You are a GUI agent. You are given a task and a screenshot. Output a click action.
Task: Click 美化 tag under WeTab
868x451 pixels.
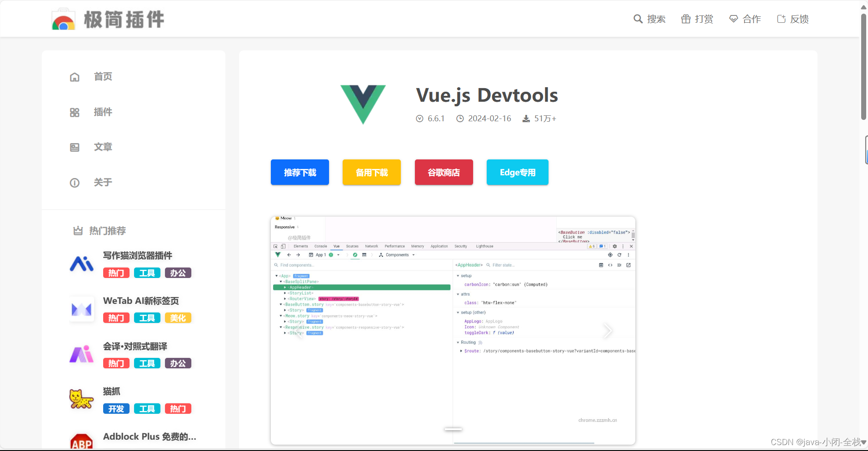pyautogui.click(x=178, y=318)
